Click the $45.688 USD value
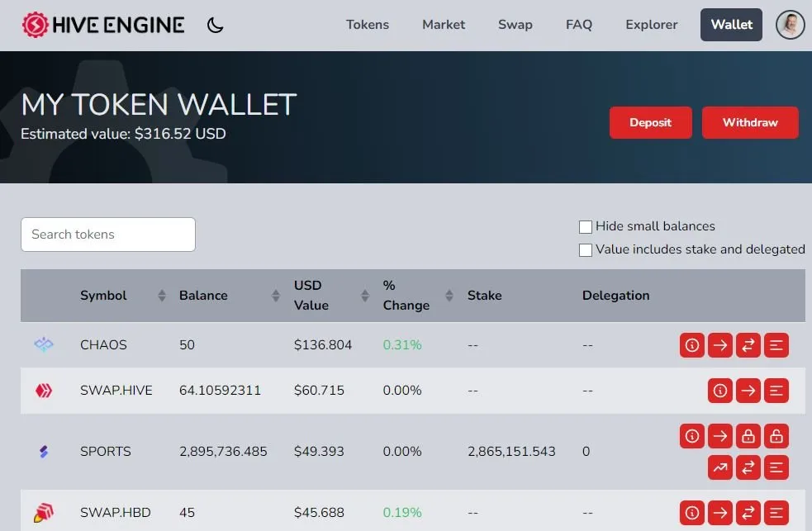The image size is (812, 531). pyautogui.click(x=319, y=512)
